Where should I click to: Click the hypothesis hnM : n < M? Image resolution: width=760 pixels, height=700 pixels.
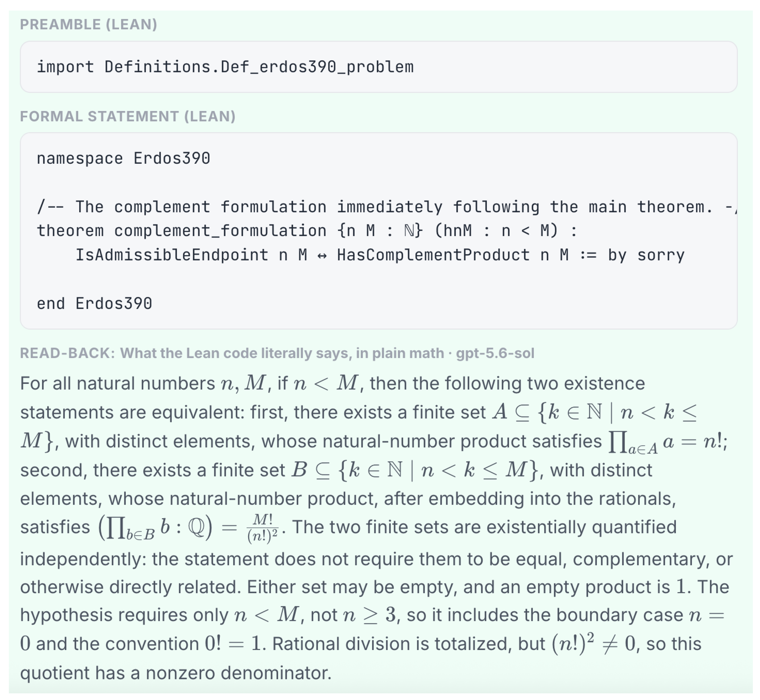click(496, 231)
